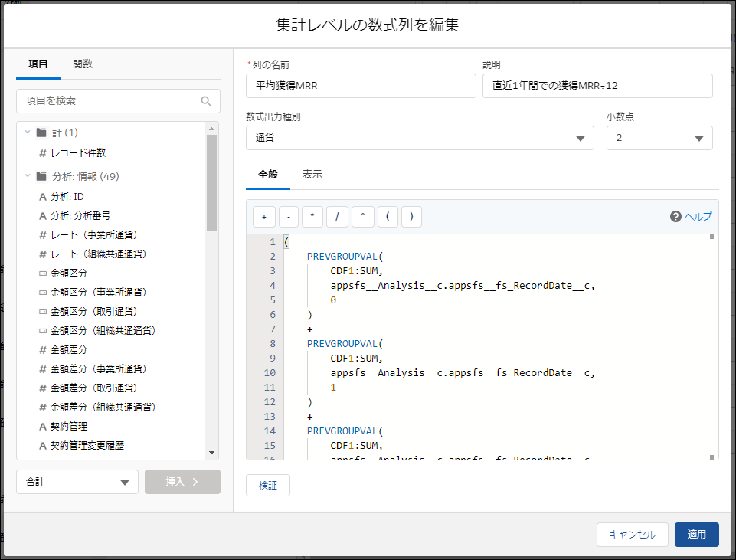Open the ヘルプ help link
Viewport: 736px width, 560px height.
pyautogui.click(x=691, y=217)
